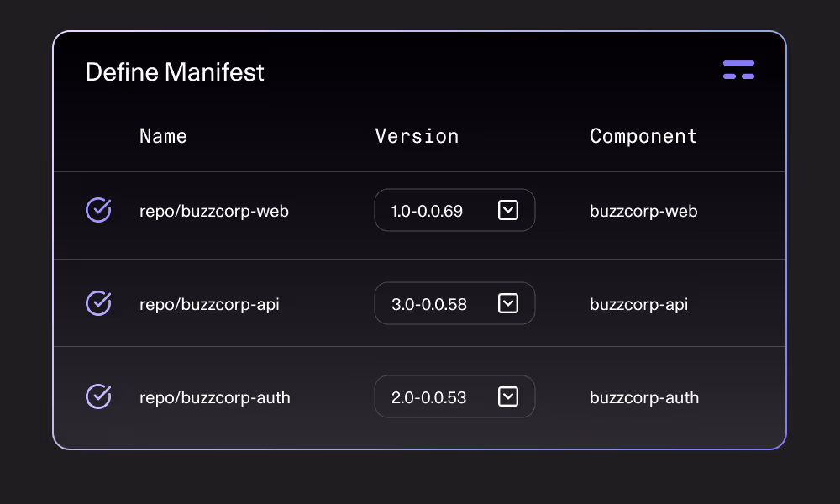Screen dimensions: 840x504
Task: Select the Version column header
Action: coord(417,136)
